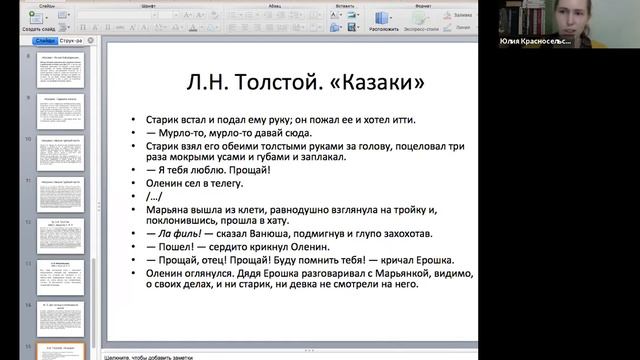
Task: Click the text "Ла филь!" in italics
Action: point(180,234)
